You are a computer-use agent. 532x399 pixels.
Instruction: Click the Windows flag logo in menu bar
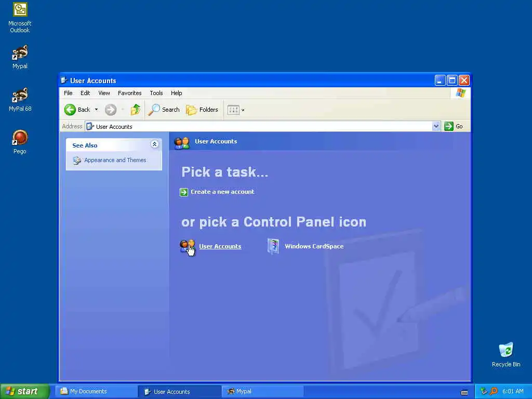click(461, 92)
